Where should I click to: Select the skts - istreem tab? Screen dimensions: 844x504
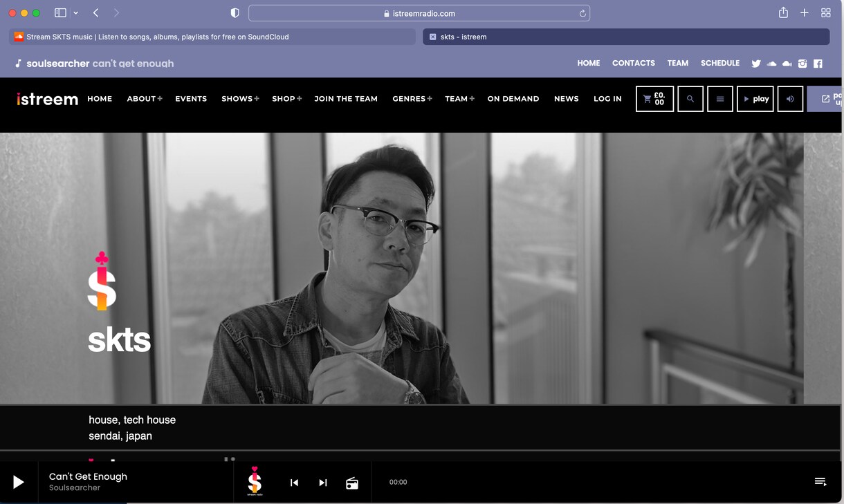626,37
